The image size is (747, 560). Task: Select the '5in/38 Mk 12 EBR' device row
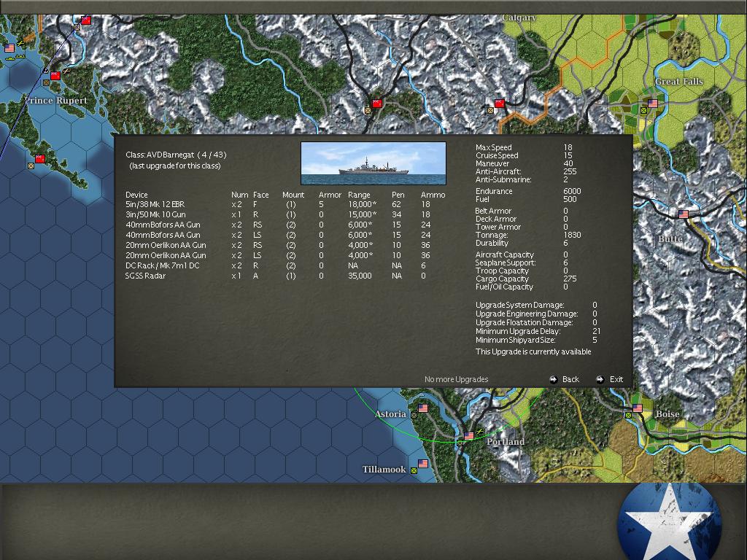coord(285,204)
